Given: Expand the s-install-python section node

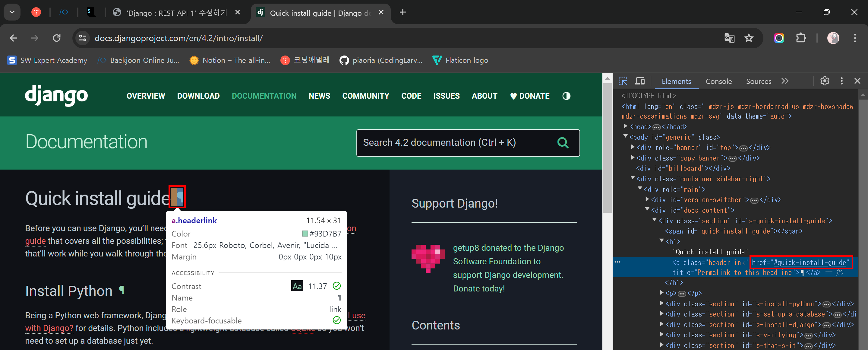Looking at the screenshot, I should click(x=662, y=304).
